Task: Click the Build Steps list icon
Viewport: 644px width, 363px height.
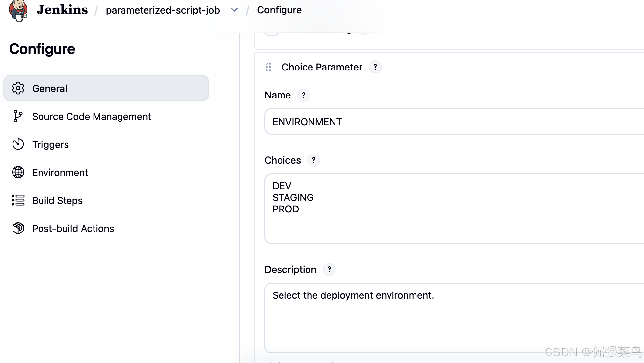Action: (18, 200)
